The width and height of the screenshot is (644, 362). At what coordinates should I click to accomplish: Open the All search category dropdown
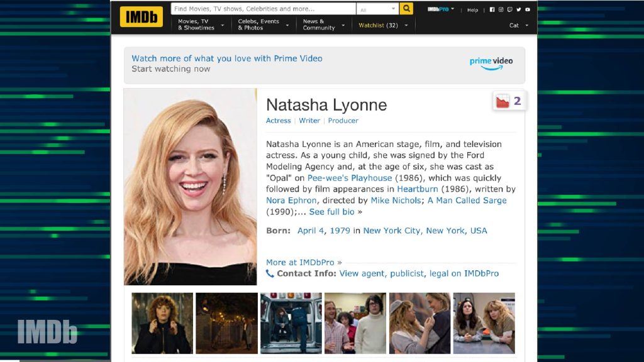click(x=377, y=9)
